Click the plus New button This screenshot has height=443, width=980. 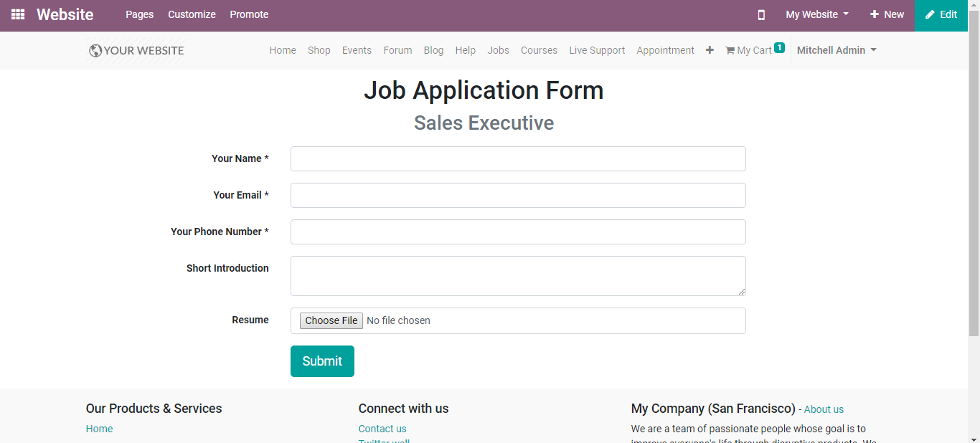tap(887, 14)
